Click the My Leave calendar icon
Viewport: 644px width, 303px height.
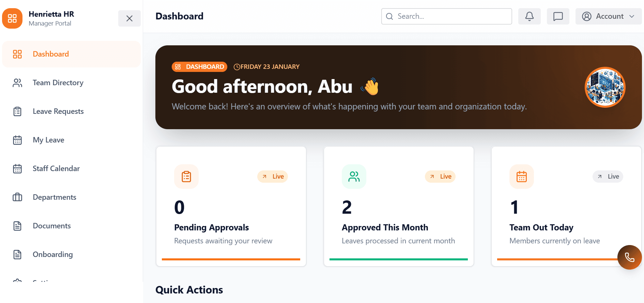coord(17,140)
